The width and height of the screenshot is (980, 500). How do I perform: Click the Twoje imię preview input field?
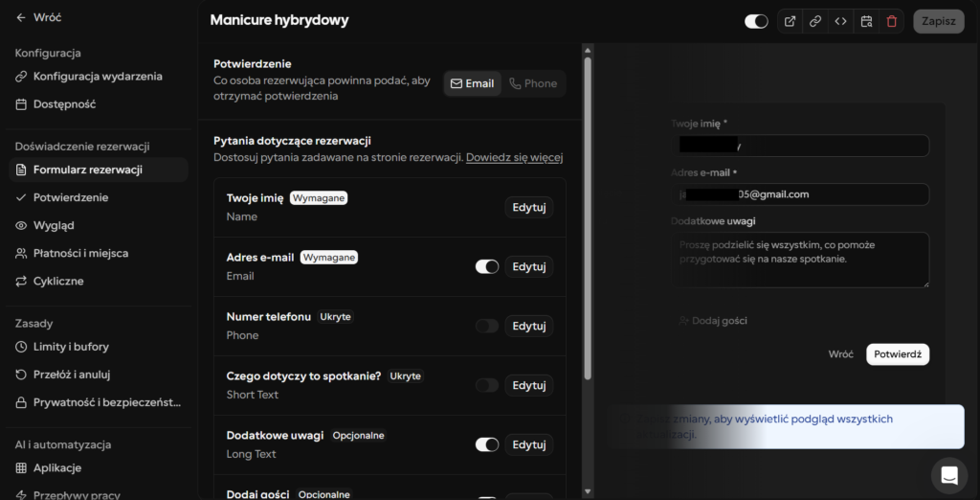coord(800,146)
